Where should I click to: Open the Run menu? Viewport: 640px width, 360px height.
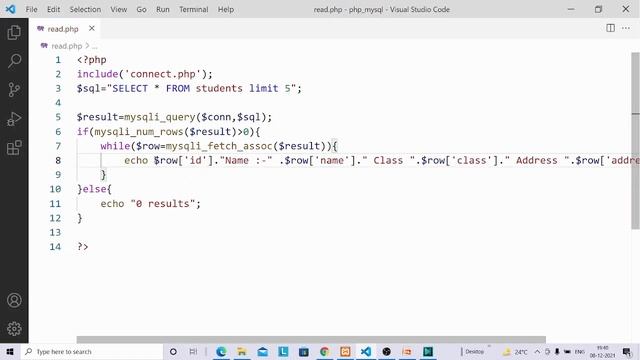coord(162,9)
